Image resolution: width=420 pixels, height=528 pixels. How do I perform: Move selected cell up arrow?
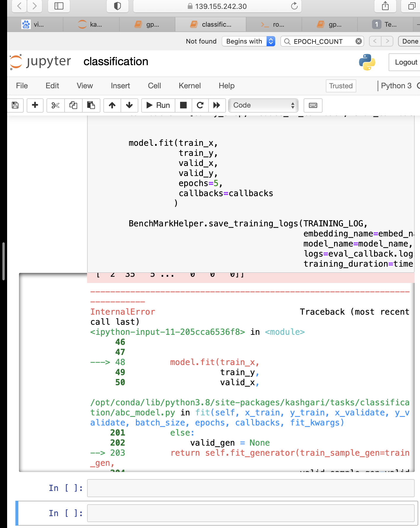pyautogui.click(x=112, y=105)
